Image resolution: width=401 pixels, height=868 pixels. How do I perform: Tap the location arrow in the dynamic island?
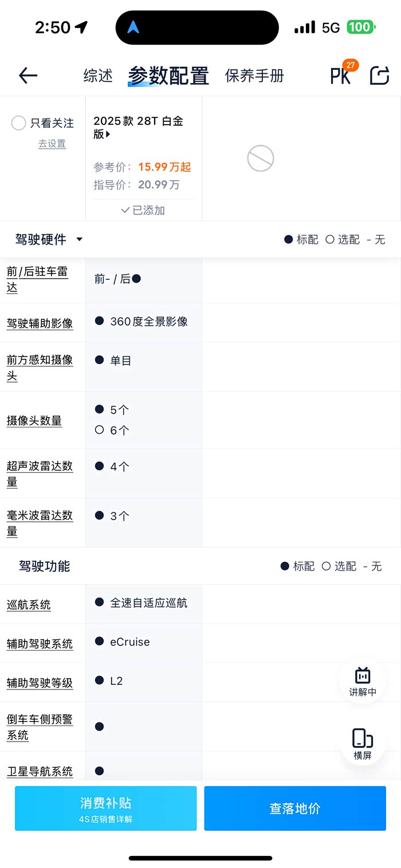(133, 27)
